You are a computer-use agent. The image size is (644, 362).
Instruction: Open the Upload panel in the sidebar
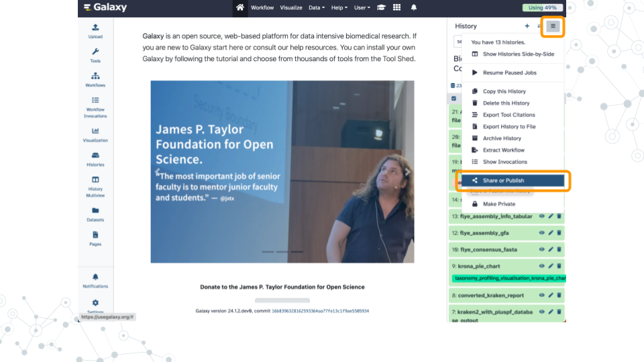[95, 30]
